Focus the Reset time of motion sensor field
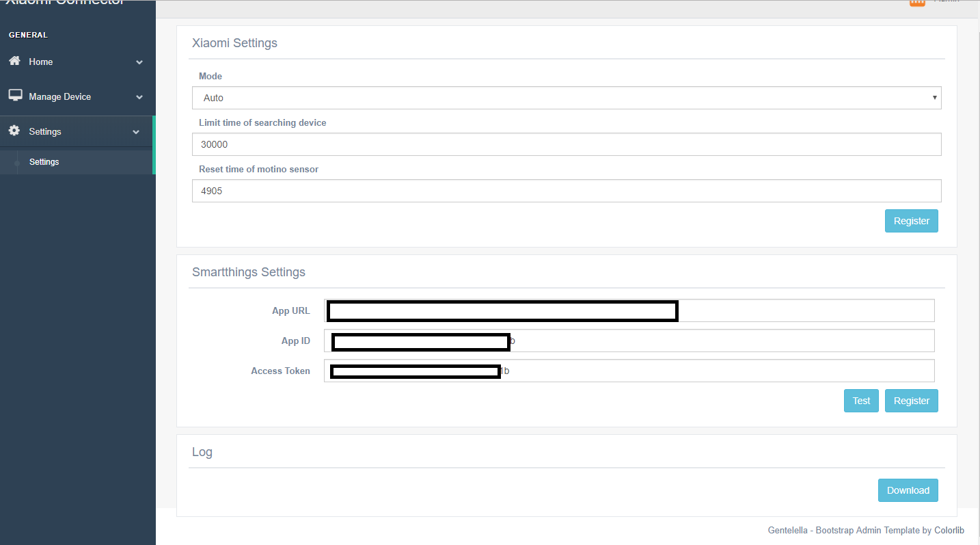The height and width of the screenshot is (545, 980). click(567, 191)
